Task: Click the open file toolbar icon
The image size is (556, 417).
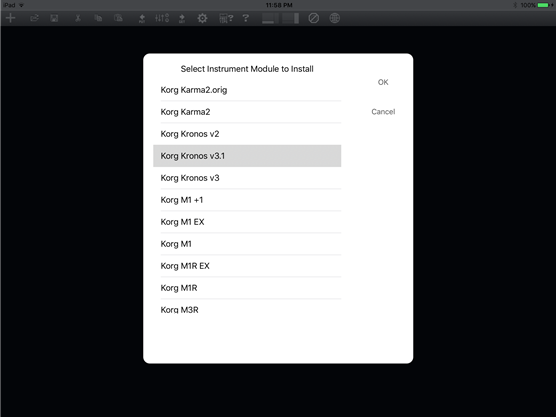Action: click(x=34, y=18)
